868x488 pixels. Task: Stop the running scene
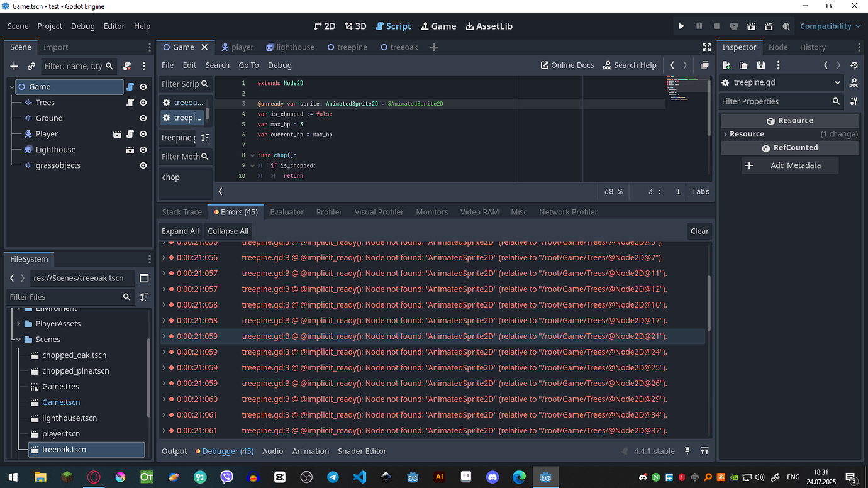click(x=716, y=26)
